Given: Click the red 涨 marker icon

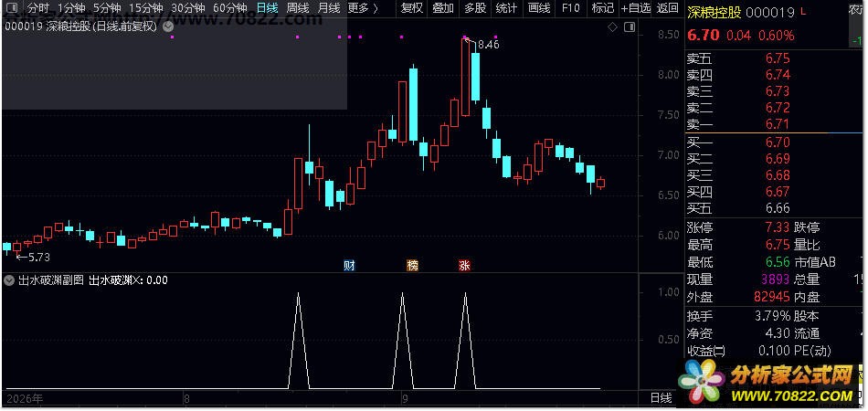Looking at the screenshot, I should pos(464,266).
